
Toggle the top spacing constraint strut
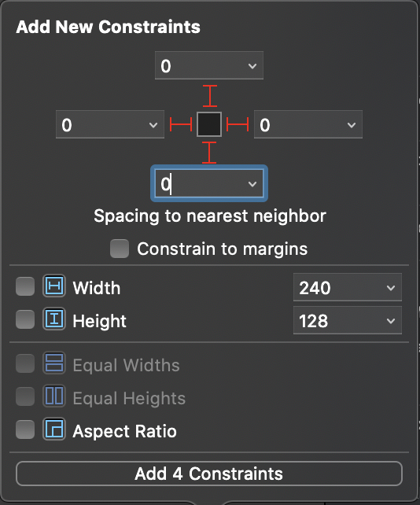pos(210,96)
